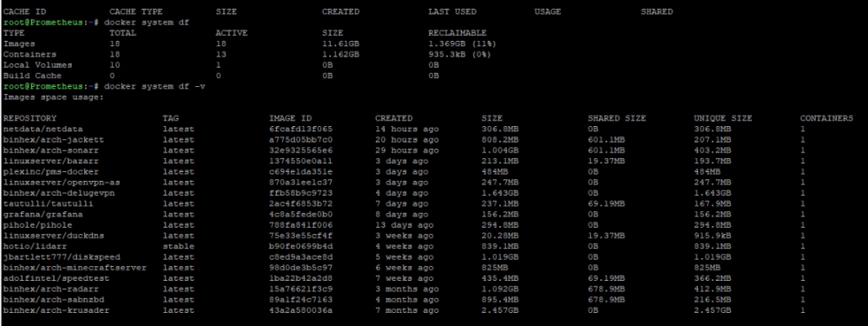Click unique size 915.9kB of duckdns
This screenshot has width=868, height=326.
(713, 236)
